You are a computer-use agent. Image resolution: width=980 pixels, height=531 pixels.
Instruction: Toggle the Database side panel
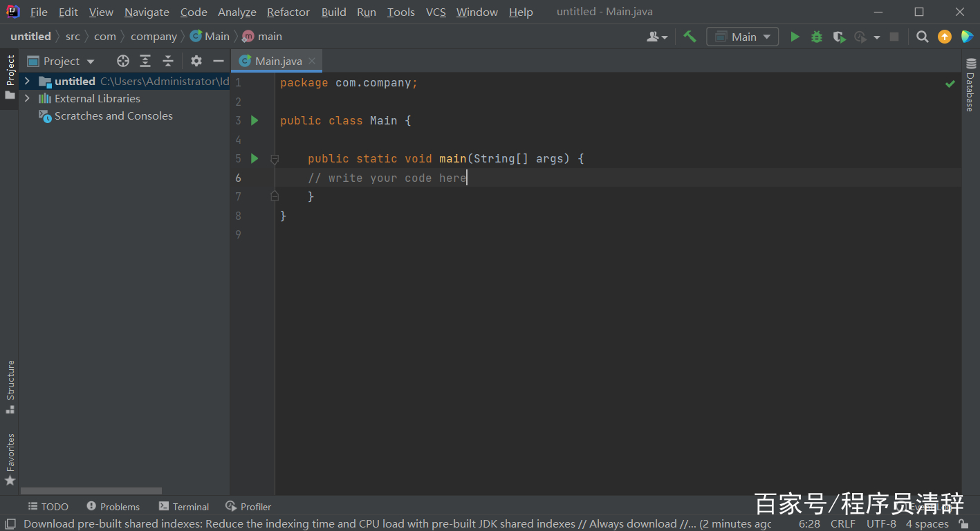click(970, 86)
